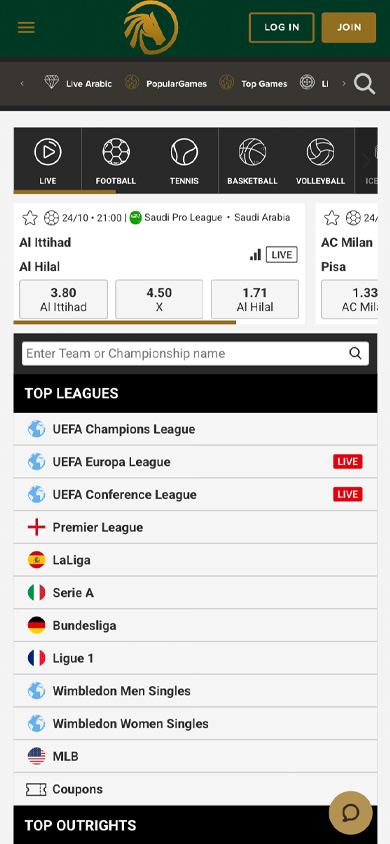Show next categories with right chevron arrow
Image resolution: width=390 pixels, height=844 pixels.
(344, 84)
